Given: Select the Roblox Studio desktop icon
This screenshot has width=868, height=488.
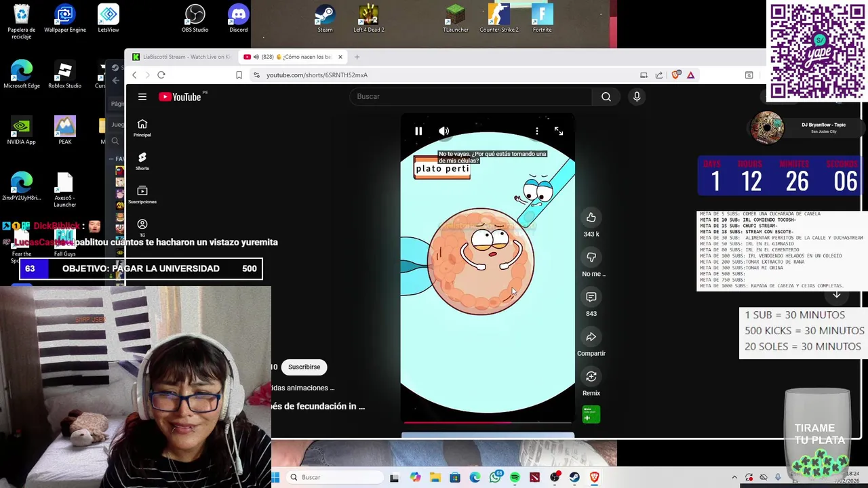Looking at the screenshot, I should tap(65, 75).
